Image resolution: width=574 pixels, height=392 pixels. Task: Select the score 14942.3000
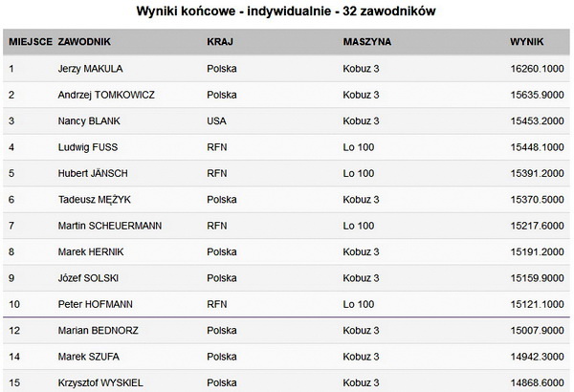[x=536, y=357]
